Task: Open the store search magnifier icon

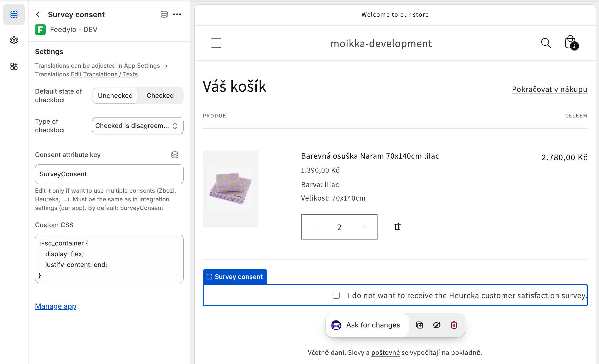Action: pyautogui.click(x=546, y=43)
